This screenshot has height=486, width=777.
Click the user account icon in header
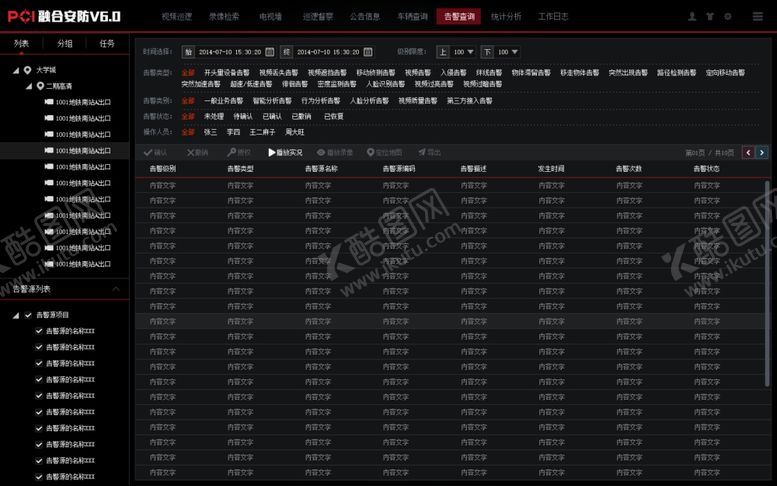[x=692, y=17]
